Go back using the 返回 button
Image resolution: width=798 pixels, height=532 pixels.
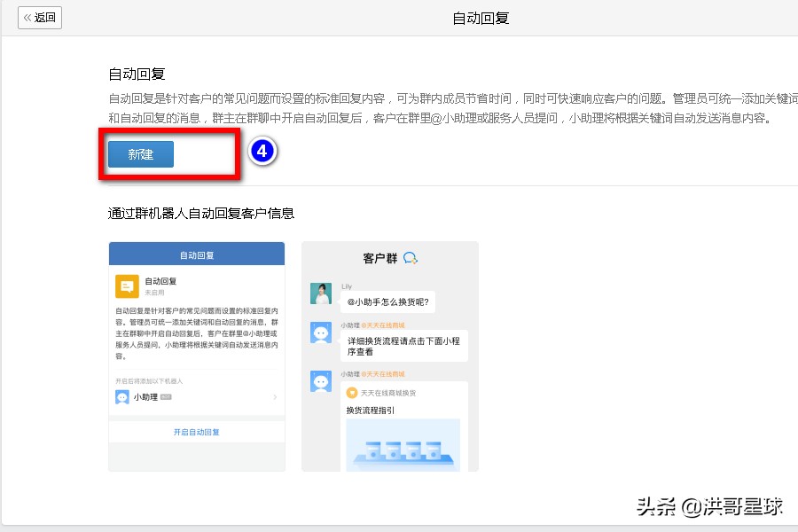[39, 17]
